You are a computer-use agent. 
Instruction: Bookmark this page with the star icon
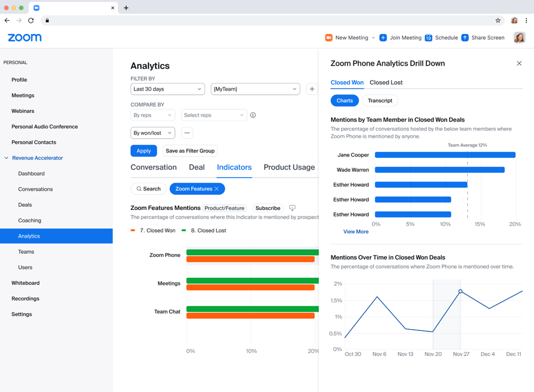pos(498,20)
